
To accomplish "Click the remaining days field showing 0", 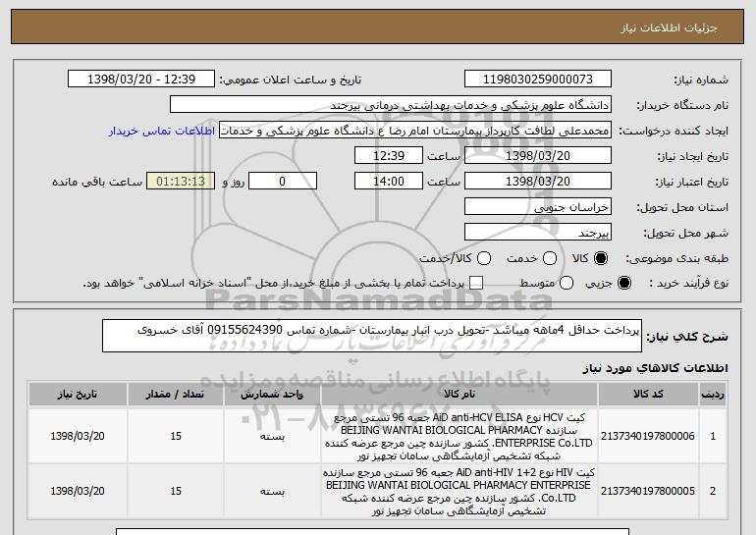I will (x=283, y=182).
